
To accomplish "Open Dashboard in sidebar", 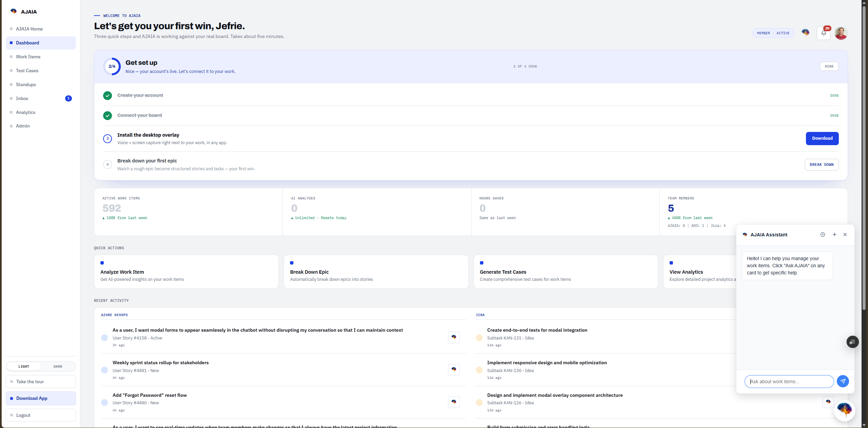I will (x=41, y=43).
